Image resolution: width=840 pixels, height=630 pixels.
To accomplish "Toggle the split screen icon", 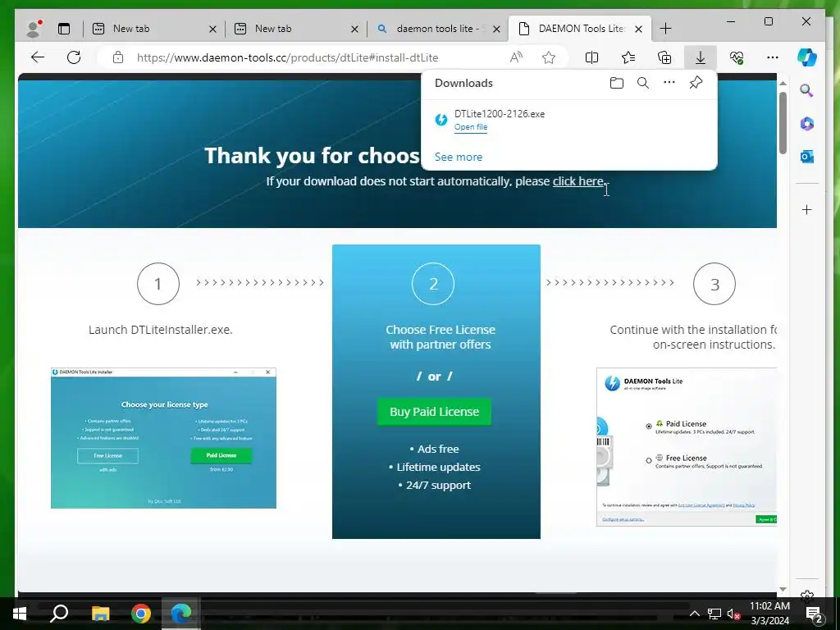I will 591,57.
